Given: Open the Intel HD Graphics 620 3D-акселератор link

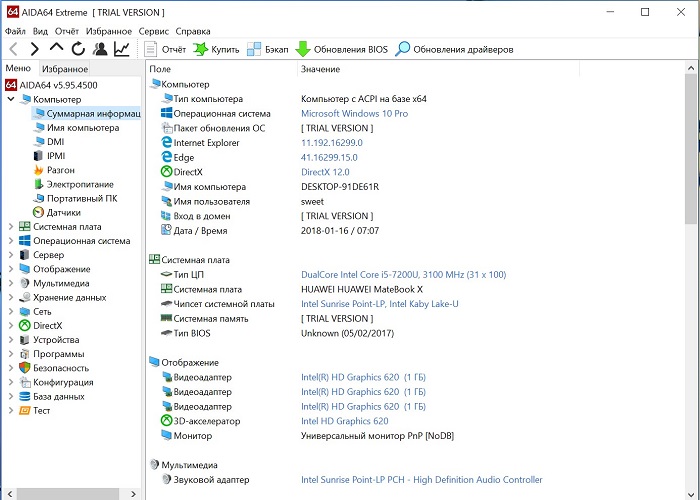Looking at the screenshot, I should [x=345, y=421].
